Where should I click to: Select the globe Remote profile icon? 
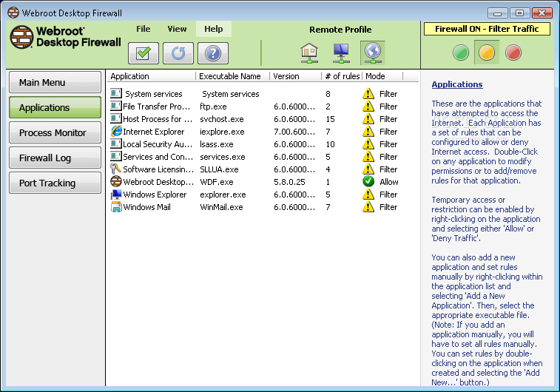pyautogui.click(x=373, y=53)
